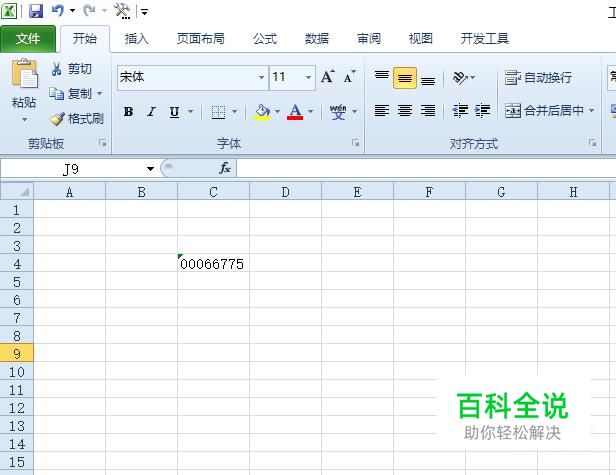
Task: Switch to the Data (数据) tab
Action: [x=317, y=39]
